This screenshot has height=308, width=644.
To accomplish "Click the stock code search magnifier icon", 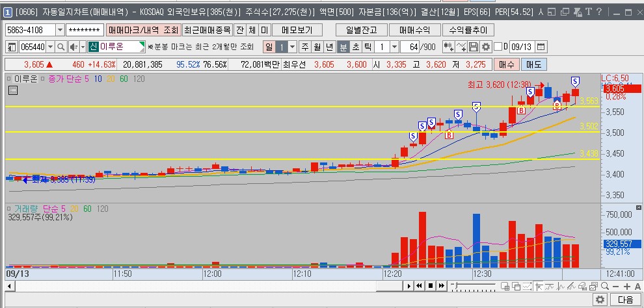I will (x=60, y=47).
